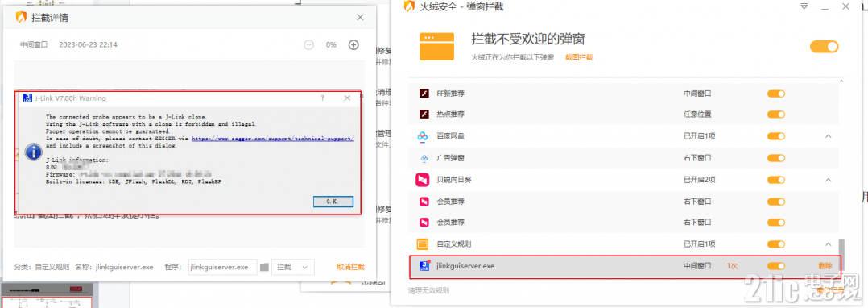
Task: Open the triangle menu icon in 弹窗拦截 title bar
Action: pyautogui.click(x=804, y=6)
